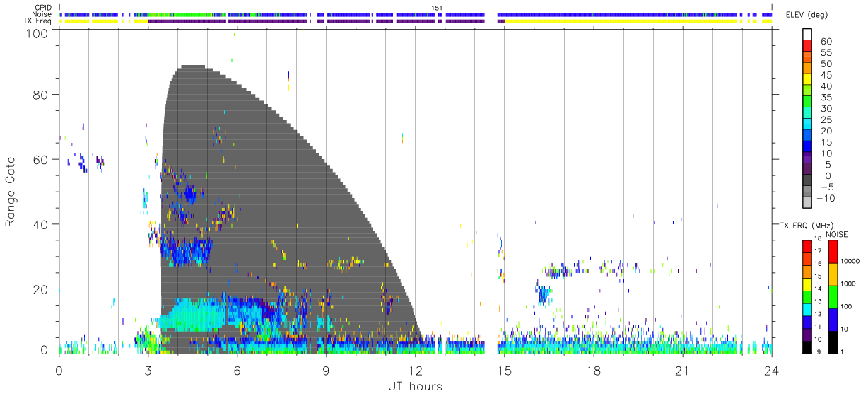Viewport: 868px width, 401px height.
Task: Click the TX FRQ legend label '9'
Action: tap(819, 351)
